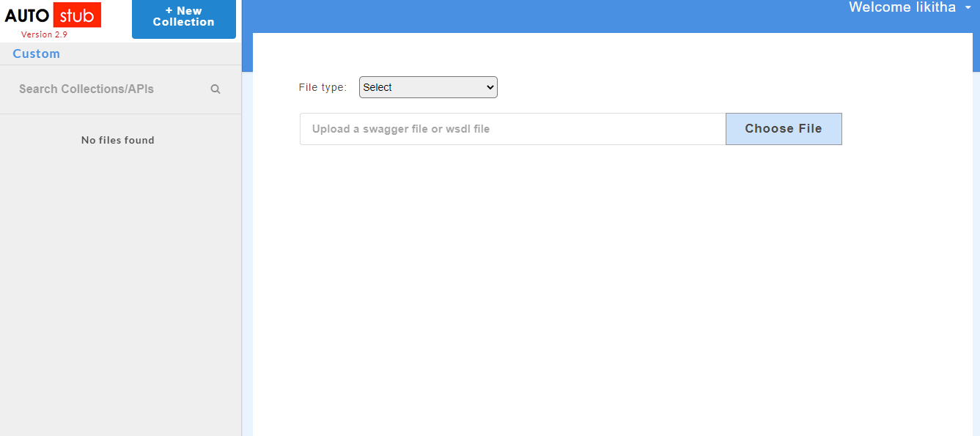Click the divider between sidebar and main panel
This screenshot has height=436, width=980.
pyautogui.click(x=242, y=256)
